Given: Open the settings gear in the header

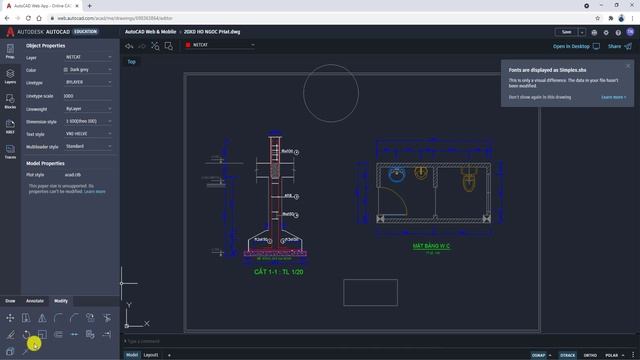Looking at the screenshot, I should pos(606,32).
